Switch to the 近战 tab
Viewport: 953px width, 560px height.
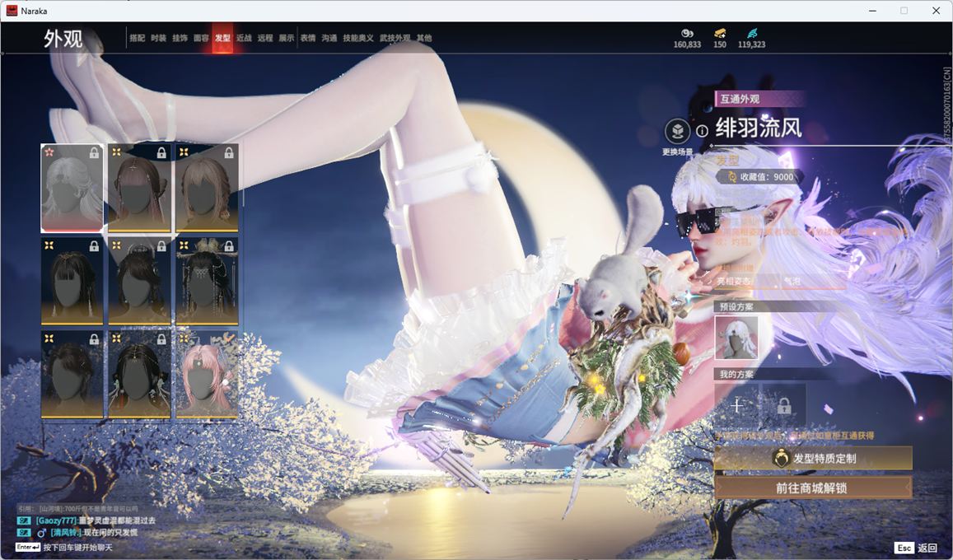244,38
